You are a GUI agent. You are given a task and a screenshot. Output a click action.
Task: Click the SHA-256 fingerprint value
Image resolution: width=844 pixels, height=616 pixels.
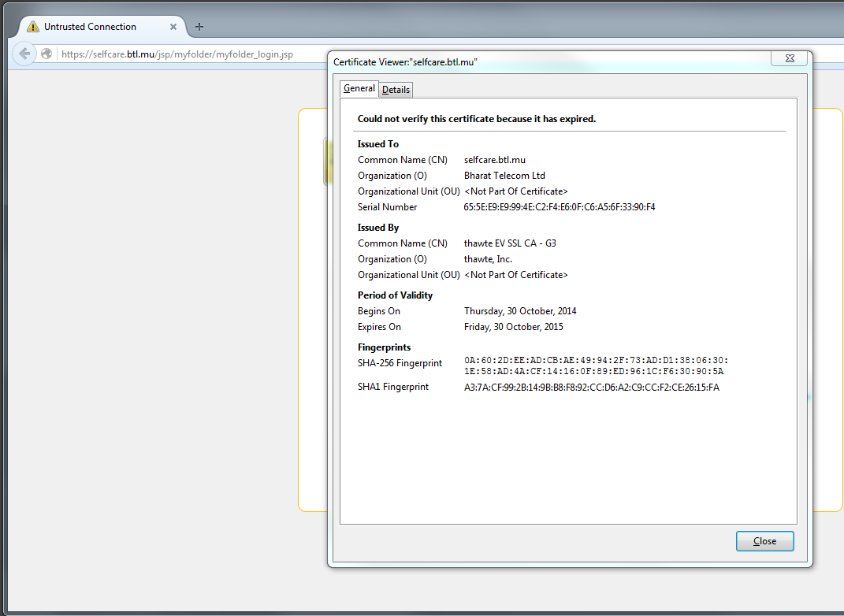(596, 366)
